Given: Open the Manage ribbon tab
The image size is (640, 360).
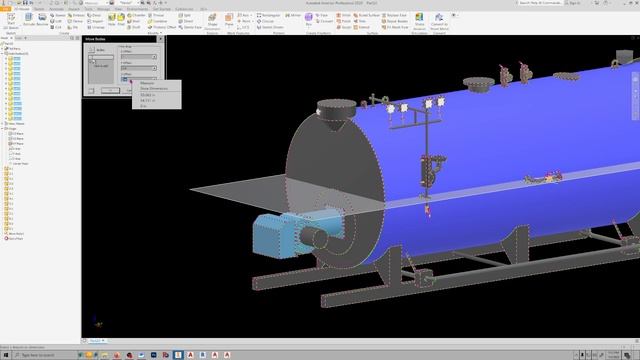Looking at the screenshot, I should [x=103, y=9].
